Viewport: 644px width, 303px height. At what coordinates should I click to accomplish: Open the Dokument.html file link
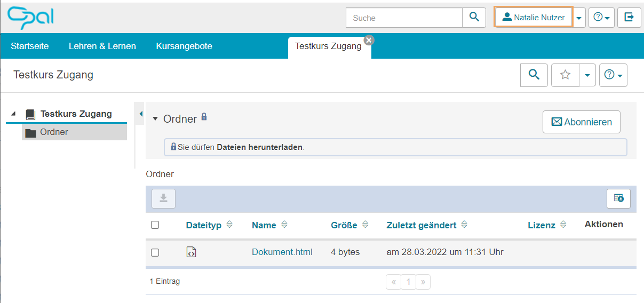pyautogui.click(x=282, y=252)
